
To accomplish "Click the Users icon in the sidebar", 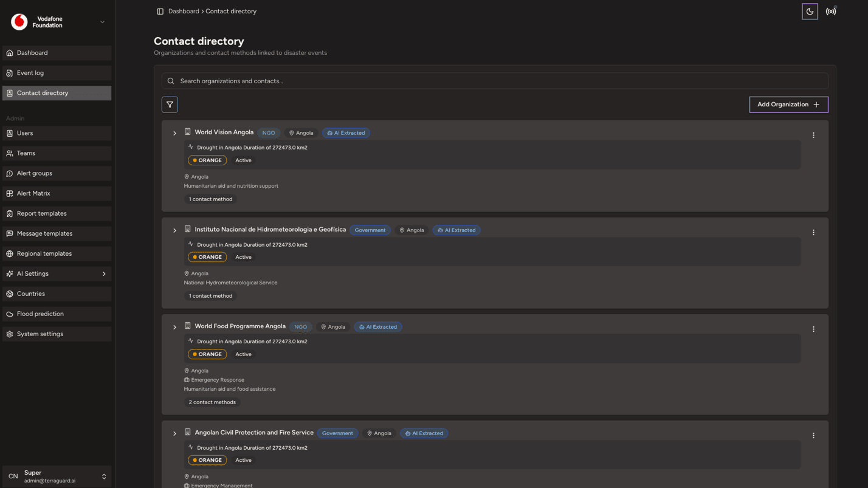I will coord(10,133).
